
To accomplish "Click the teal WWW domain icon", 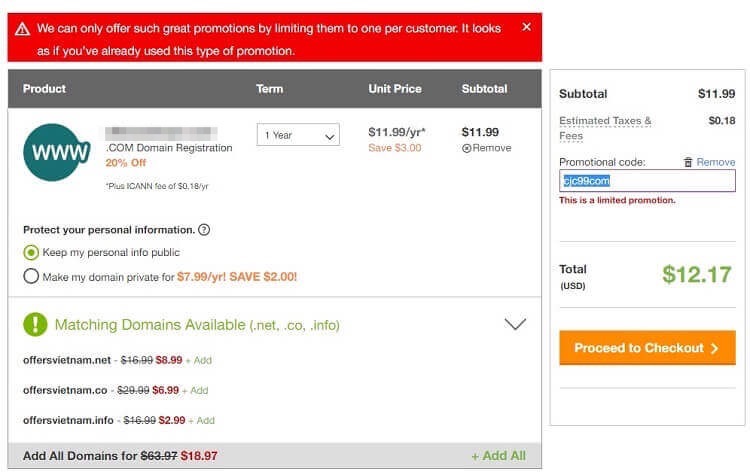I will point(56,152).
